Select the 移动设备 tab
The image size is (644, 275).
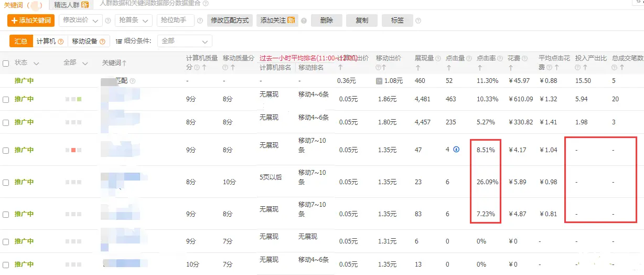click(x=88, y=41)
